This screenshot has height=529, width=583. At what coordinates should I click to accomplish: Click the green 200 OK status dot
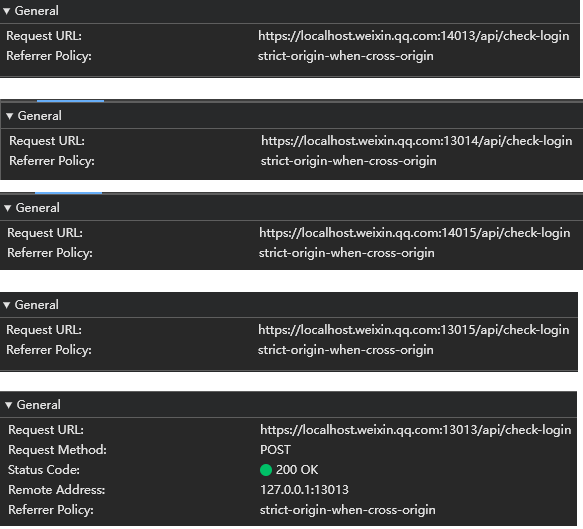pos(266,470)
